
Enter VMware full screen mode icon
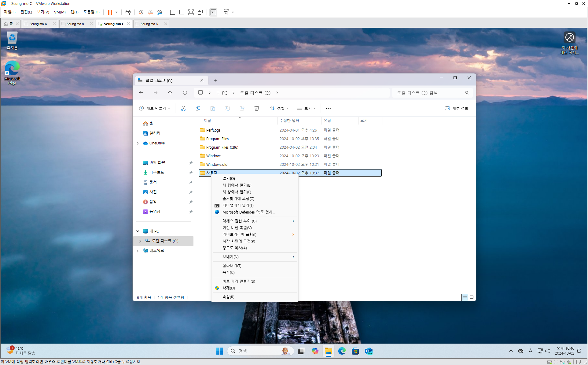[x=191, y=12]
